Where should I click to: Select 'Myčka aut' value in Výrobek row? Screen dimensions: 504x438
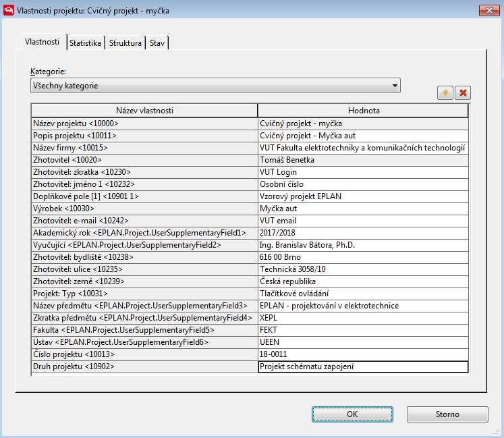[x=363, y=209]
